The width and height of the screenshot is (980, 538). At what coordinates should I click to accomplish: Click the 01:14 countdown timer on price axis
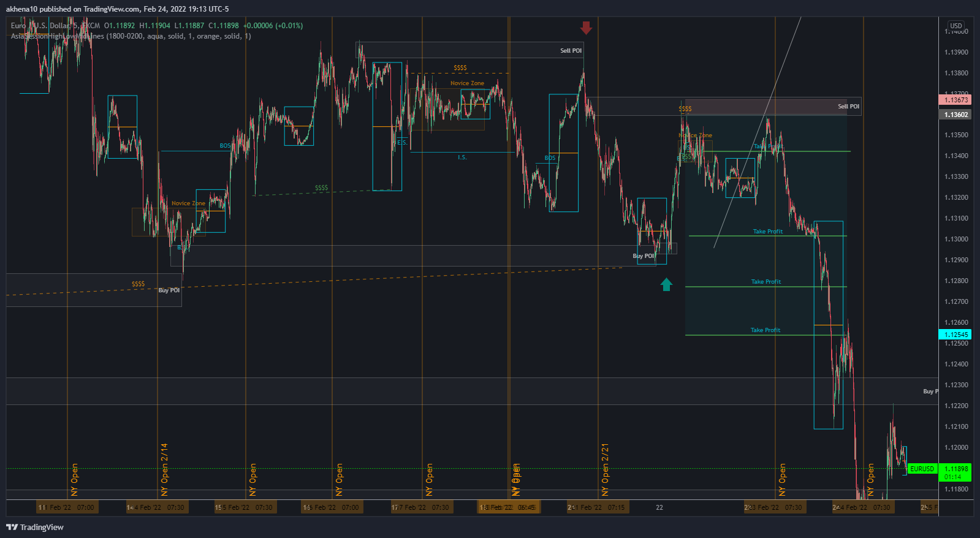coord(952,477)
